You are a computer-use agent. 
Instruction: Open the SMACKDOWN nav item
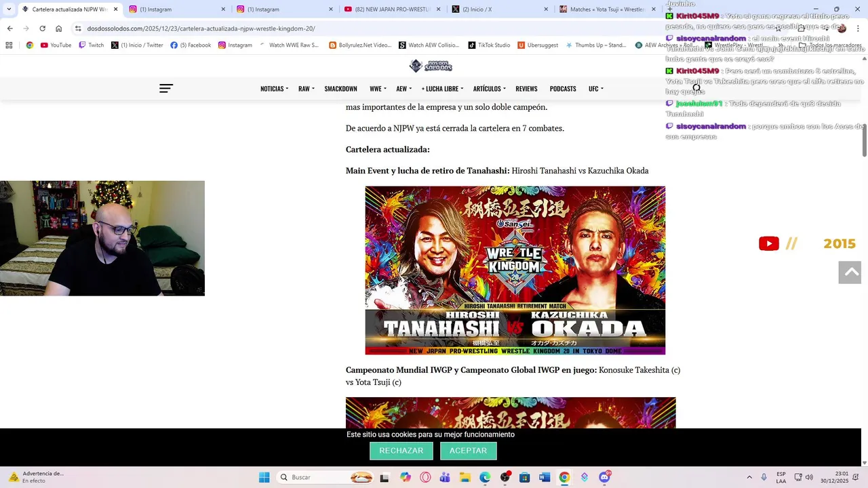pyautogui.click(x=340, y=89)
